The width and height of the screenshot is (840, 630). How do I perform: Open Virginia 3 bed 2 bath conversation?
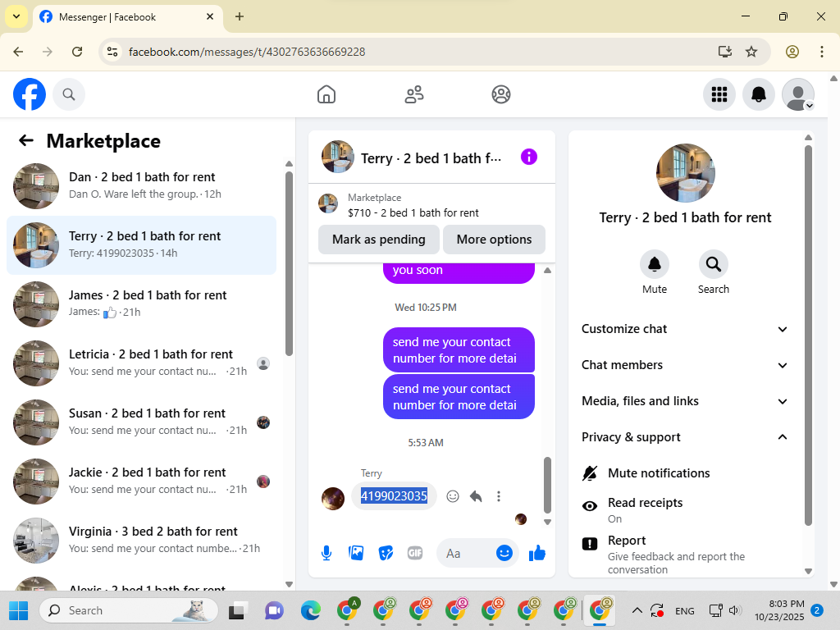pyautogui.click(x=141, y=540)
